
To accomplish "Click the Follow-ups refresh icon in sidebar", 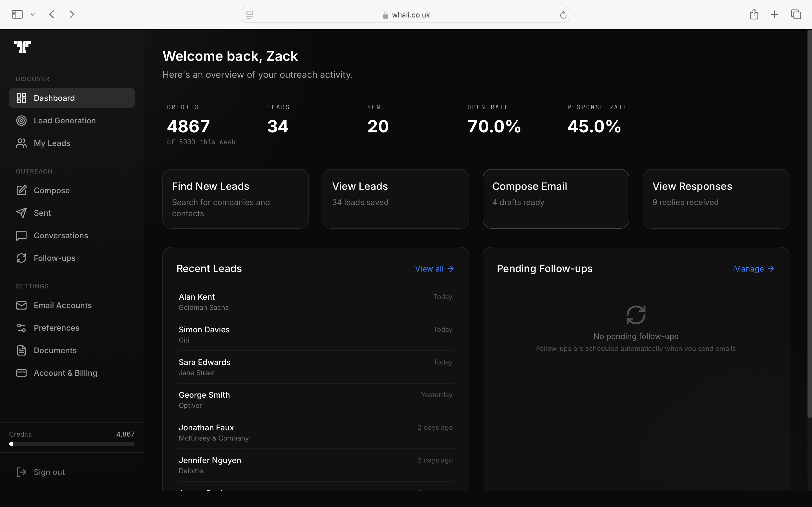I will coord(21,258).
